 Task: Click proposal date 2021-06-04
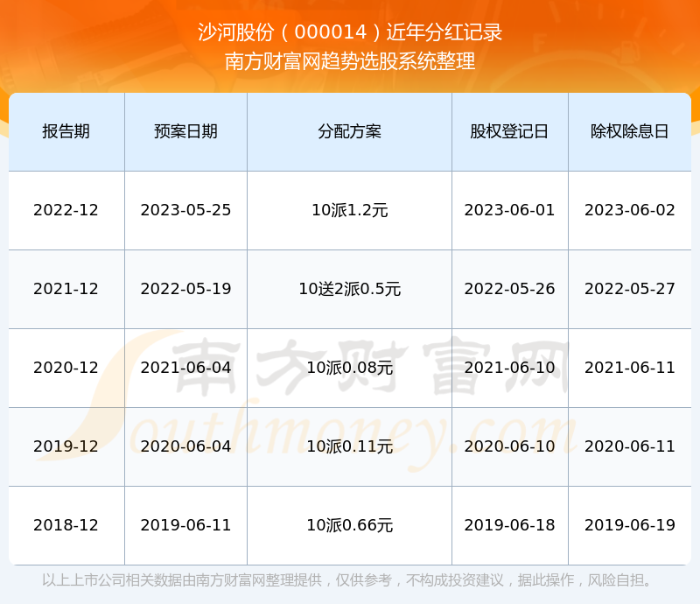[185, 368]
